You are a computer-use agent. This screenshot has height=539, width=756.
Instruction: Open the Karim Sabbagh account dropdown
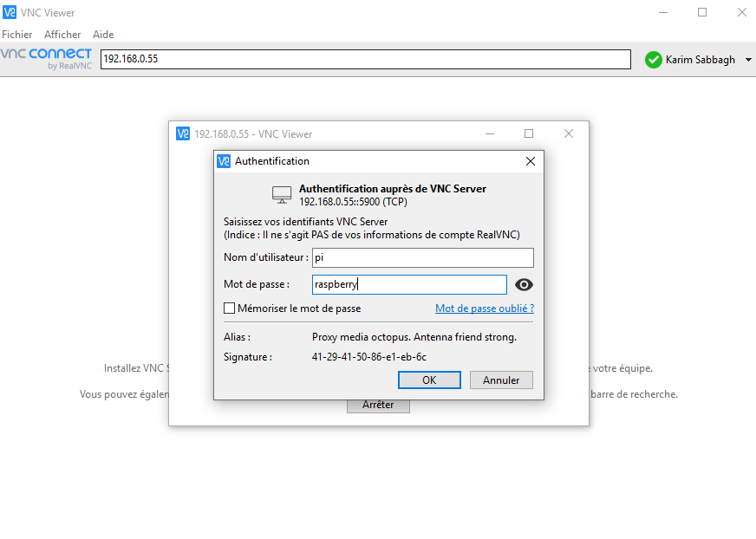[746, 60]
